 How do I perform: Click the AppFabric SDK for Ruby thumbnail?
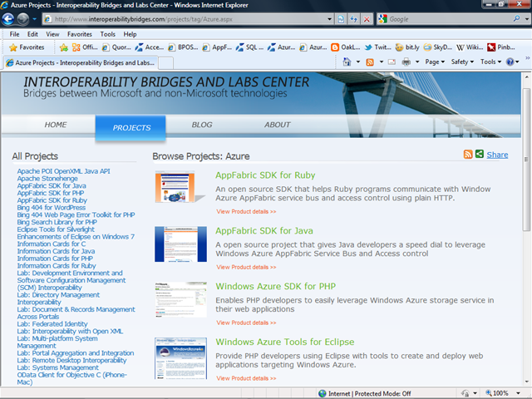180,187
